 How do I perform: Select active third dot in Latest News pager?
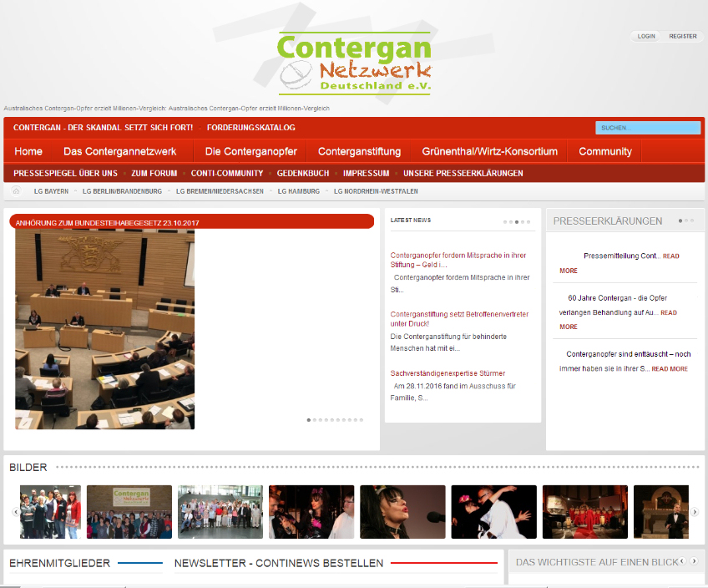point(517,221)
